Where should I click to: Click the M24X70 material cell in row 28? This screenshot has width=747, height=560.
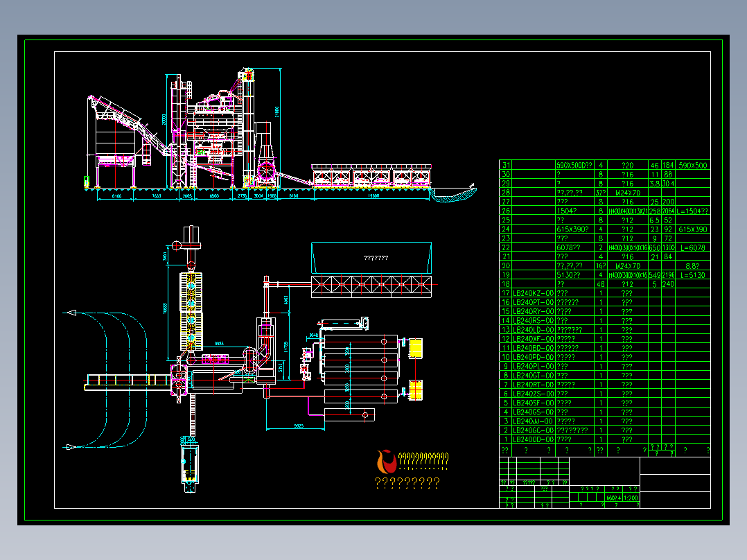click(627, 193)
